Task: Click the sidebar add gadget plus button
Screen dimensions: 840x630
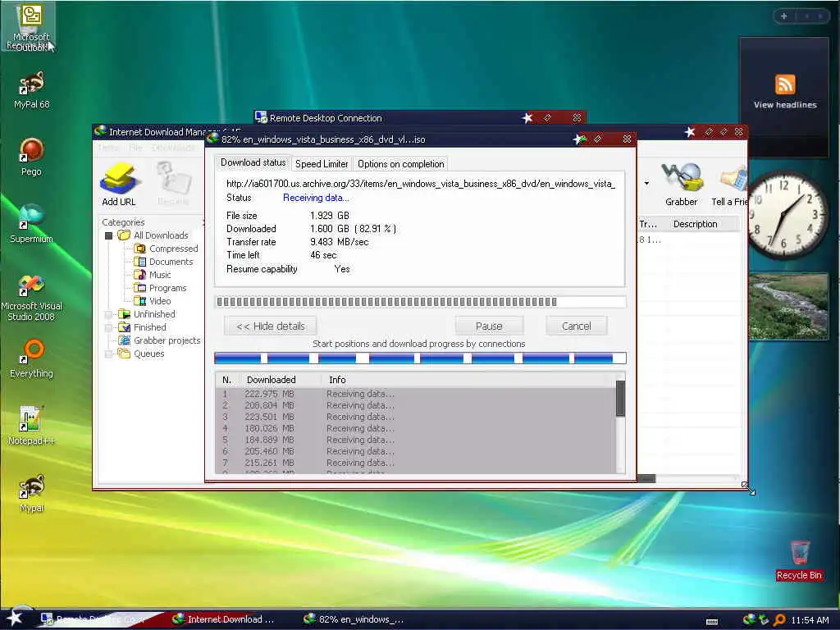Action: (783, 16)
